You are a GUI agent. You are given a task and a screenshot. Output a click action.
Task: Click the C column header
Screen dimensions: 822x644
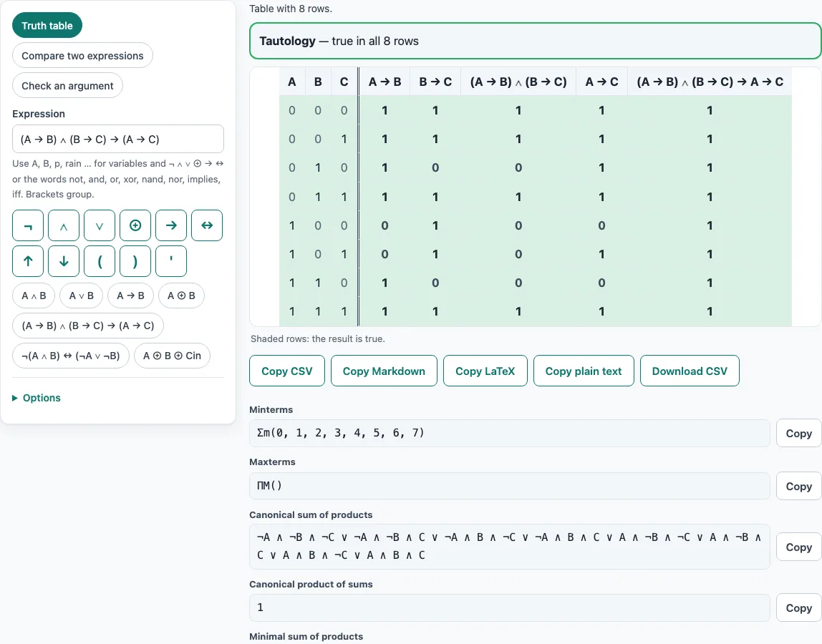tap(344, 82)
